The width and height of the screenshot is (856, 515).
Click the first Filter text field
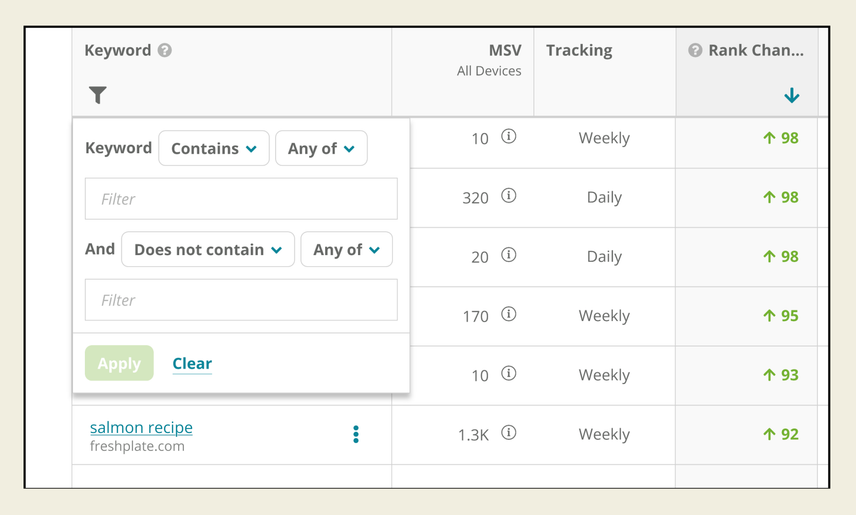tap(241, 199)
